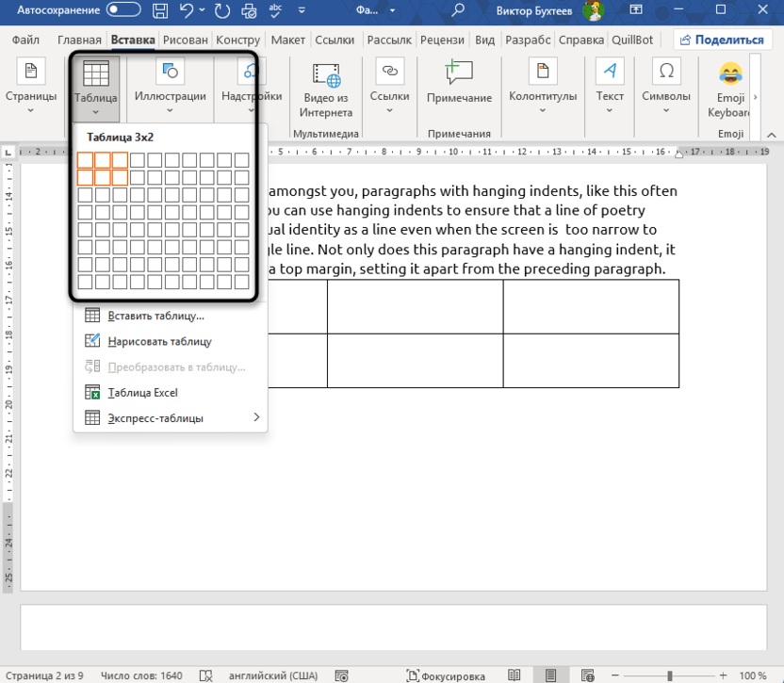Click the tab selector L icon on ruler
The width and height of the screenshot is (784, 683).
8,152
